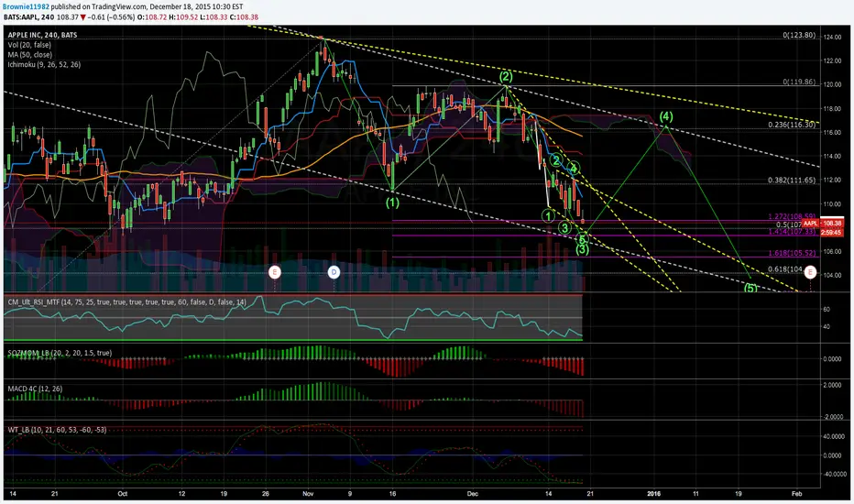Image resolution: width=854 pixels, height=504 pixels.
Task: Click the earnings E marker near February
Action: [x=810, y=272]
